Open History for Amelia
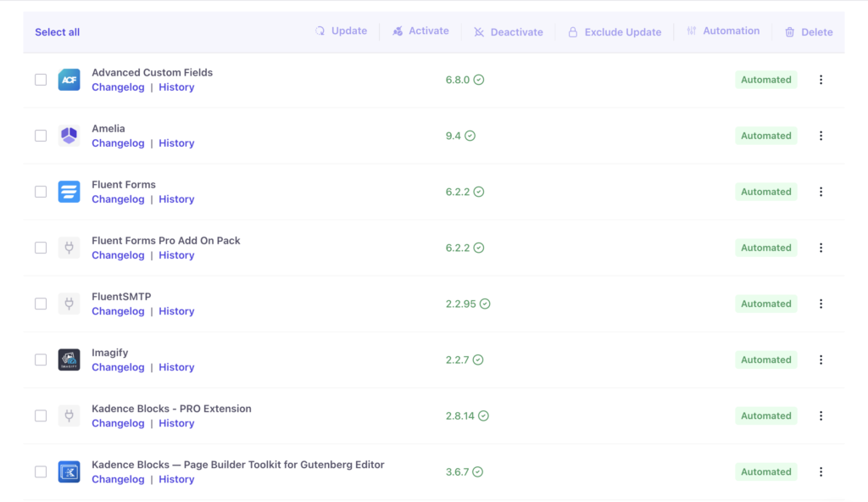 176,143
